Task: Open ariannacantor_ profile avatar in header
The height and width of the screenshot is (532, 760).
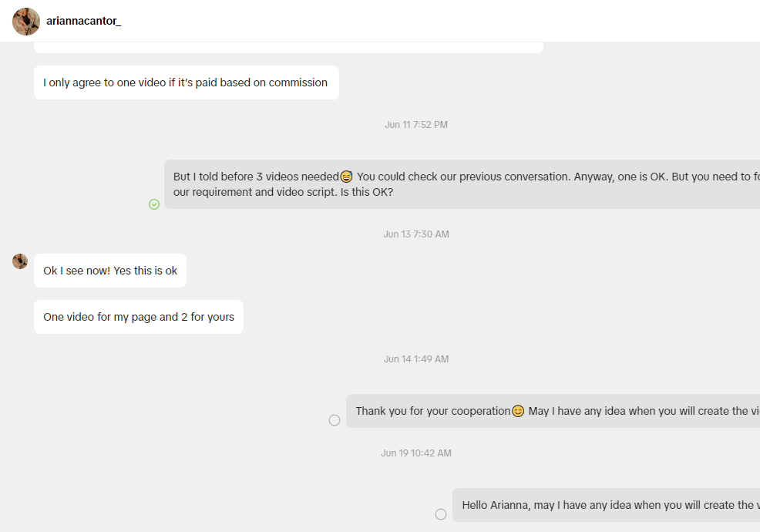Action: tap(26, 22)
